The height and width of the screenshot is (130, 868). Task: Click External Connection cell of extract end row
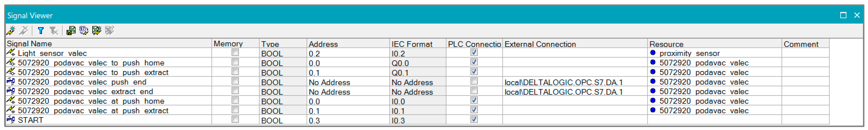pos(563,91)
